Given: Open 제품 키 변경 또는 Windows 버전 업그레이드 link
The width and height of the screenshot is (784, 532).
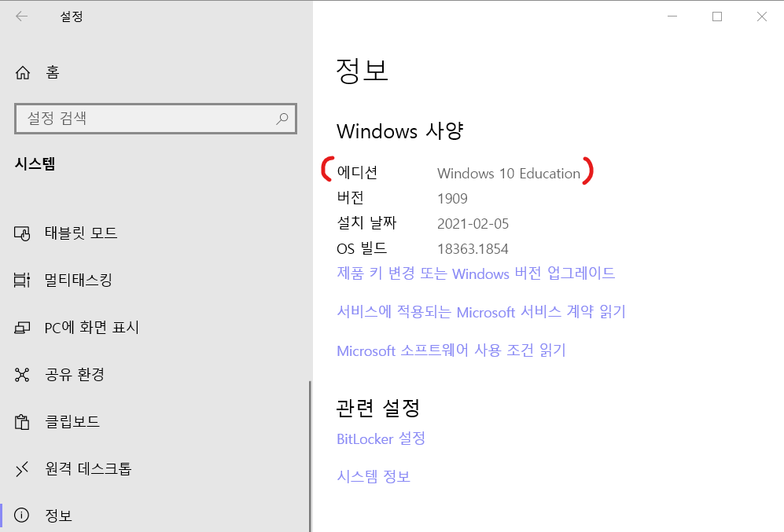Looking at the screenshot, I should [x=476, y=273].
